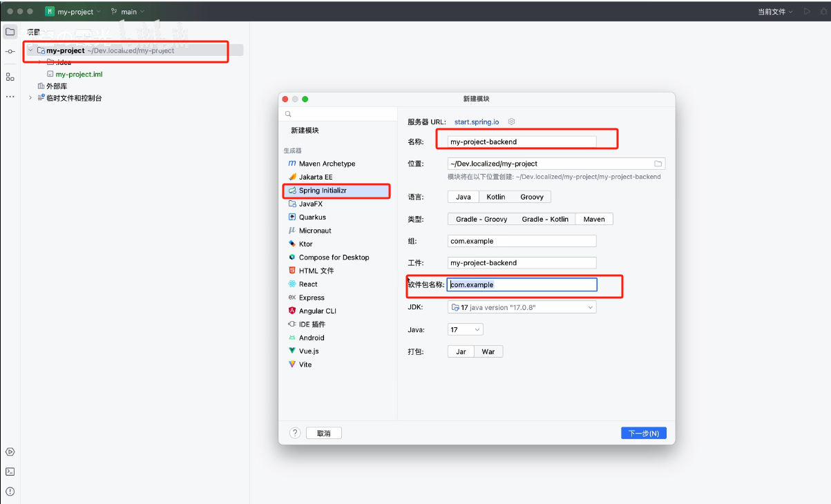The height and width of the screenshot is (504, 831).
Task: Select the .idea folder in project tree
Action: (x=59, y=62)
